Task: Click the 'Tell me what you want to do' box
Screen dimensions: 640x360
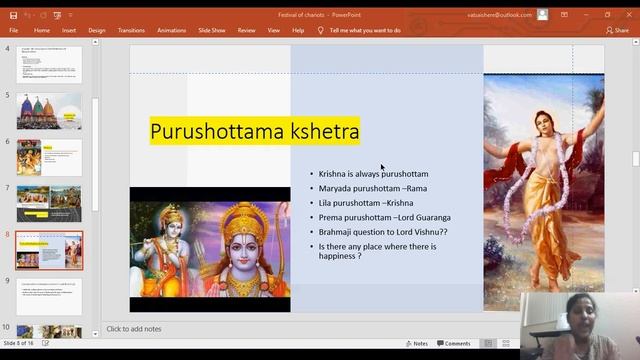Action: point(365,30)
